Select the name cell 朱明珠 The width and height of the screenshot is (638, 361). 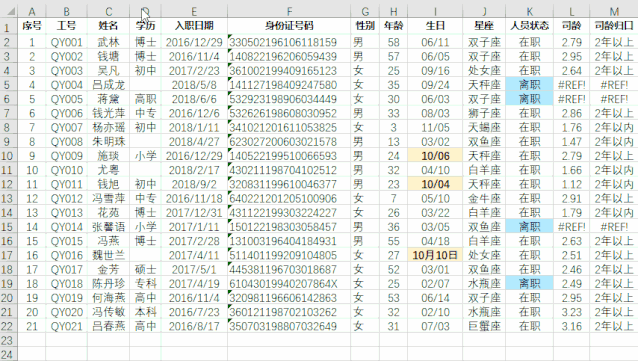pyautogui.click(x=108, y=142)
